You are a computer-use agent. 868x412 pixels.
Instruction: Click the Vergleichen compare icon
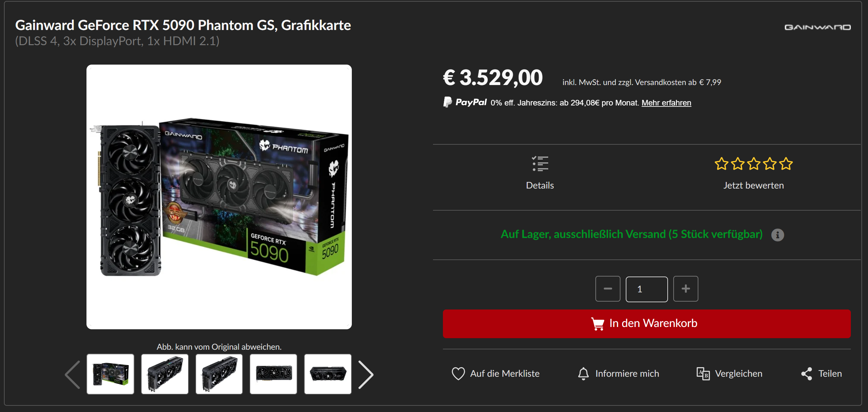(703, 374)
